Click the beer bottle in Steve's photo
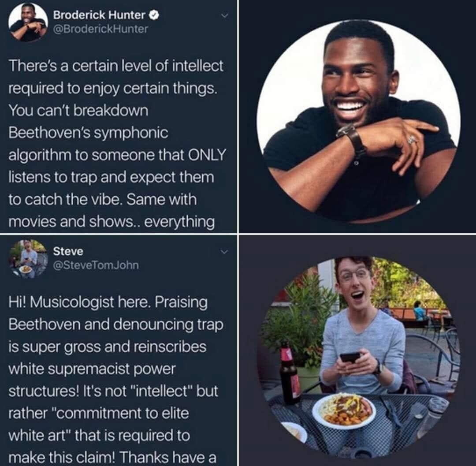This screenshot has height=466, width=476. (290, 373)
